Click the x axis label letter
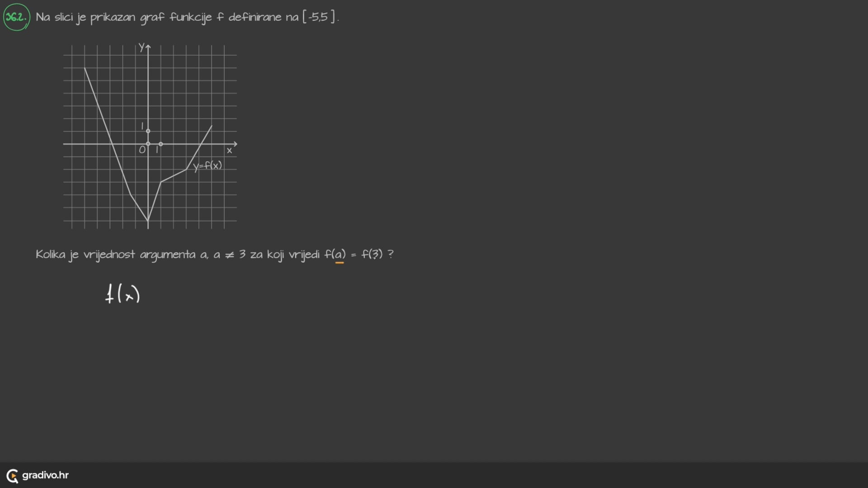Screen dimensions: 868x488 (229, 151)
